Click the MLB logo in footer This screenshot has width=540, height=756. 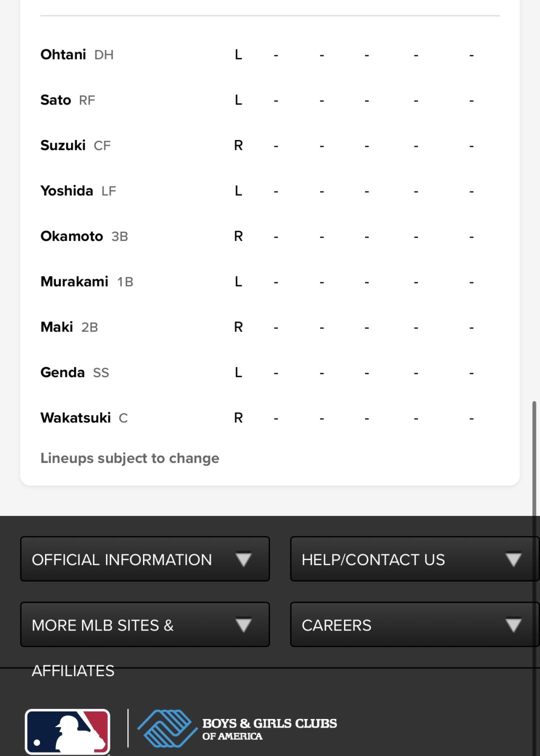[67, 731]
